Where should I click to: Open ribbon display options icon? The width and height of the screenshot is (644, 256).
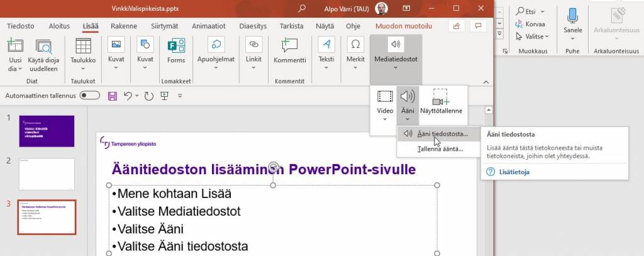(406, 8)
